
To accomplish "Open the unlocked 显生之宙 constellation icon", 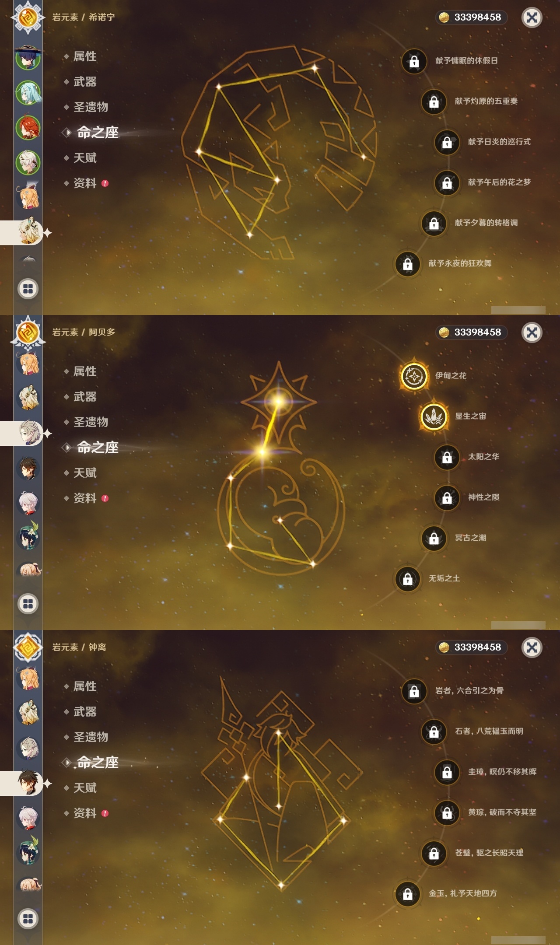I will click(x=434, y=416).
